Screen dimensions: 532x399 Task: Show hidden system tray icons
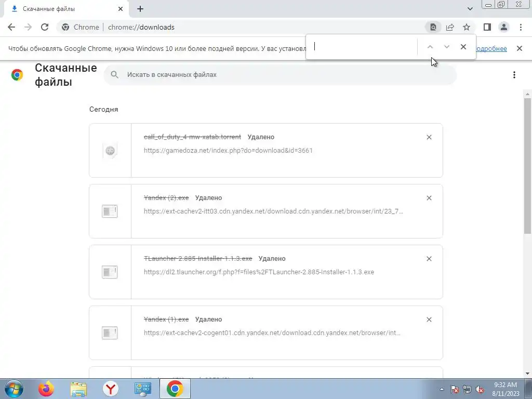pos(442,389)
